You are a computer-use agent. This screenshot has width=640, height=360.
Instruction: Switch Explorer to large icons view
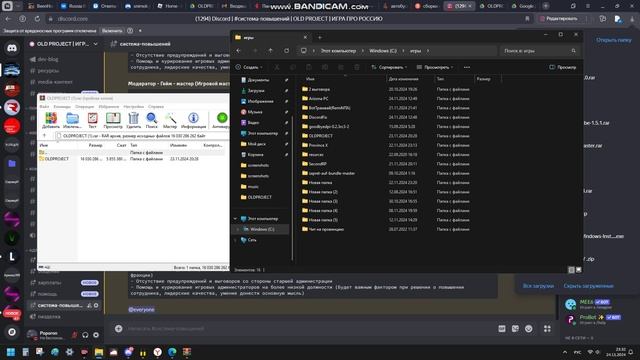[x=578, y=270]
